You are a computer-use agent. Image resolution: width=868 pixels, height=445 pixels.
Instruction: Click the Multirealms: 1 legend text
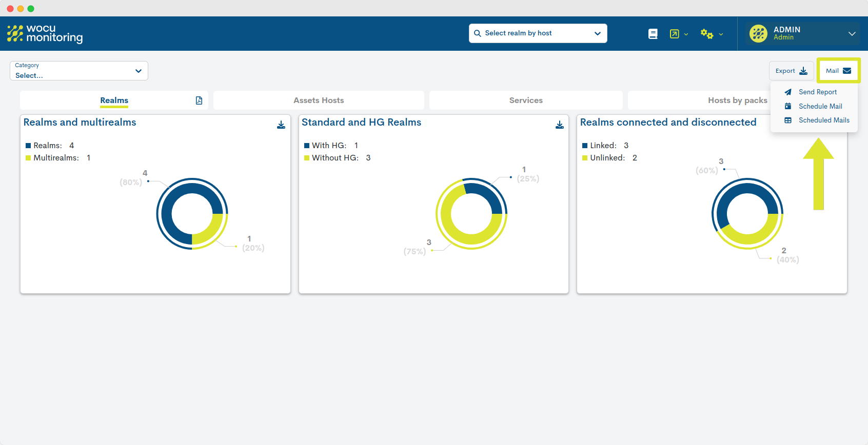(x=62, y=158)
